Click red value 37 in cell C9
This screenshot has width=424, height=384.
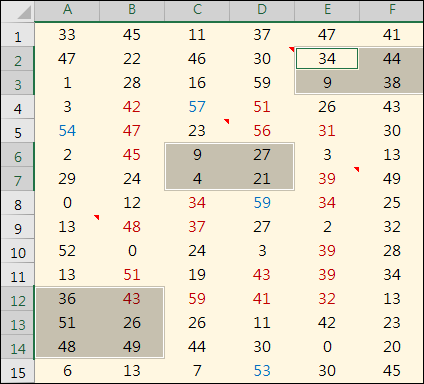197,227
